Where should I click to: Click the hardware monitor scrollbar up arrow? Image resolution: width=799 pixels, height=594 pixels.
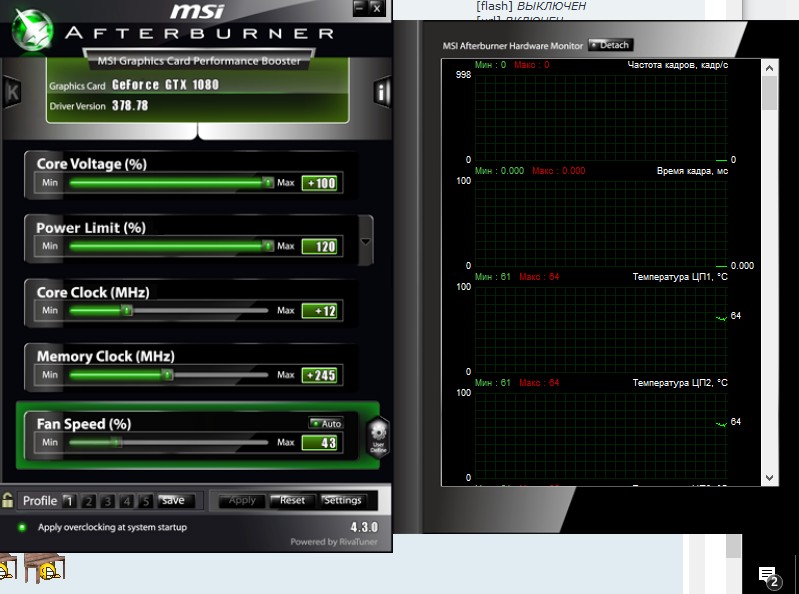(769, 67)
